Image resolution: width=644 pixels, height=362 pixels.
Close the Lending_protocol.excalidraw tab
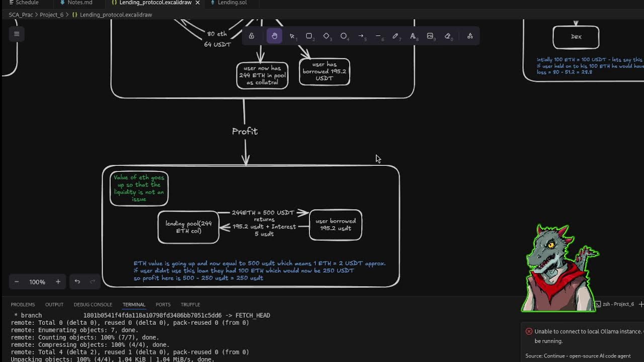click(x=198, y=3)
